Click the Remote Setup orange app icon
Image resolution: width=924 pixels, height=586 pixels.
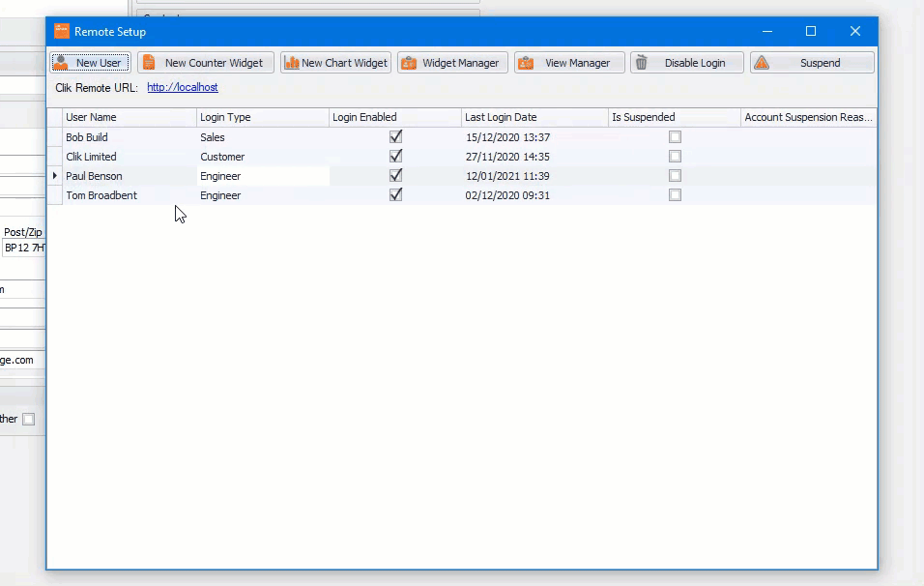[x=61, y=31]
